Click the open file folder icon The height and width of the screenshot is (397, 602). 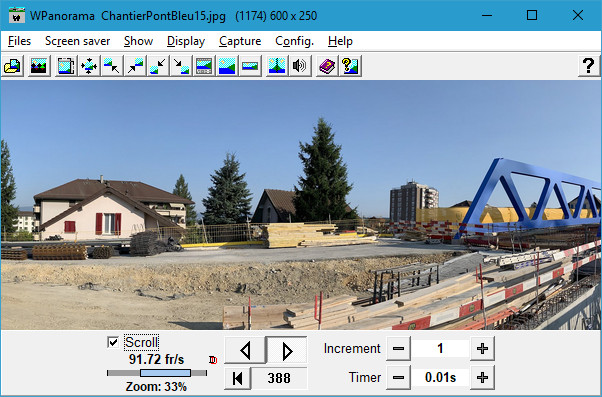12,66
